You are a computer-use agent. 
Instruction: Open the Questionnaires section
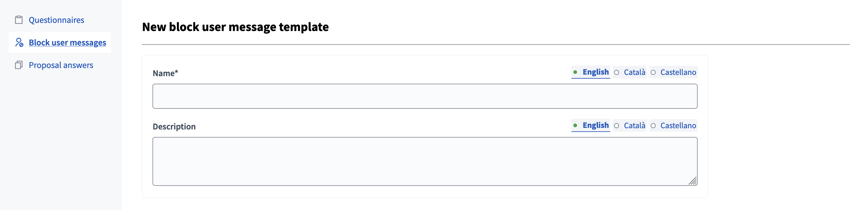click(56, 20)
